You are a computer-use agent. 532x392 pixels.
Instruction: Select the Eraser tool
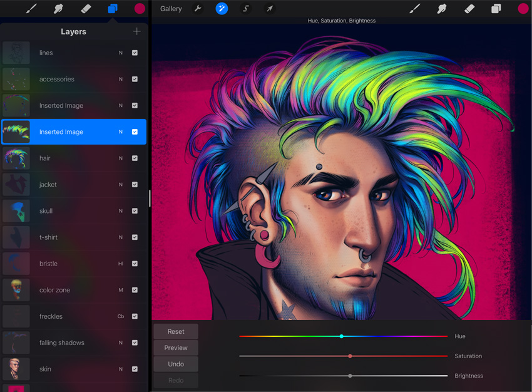pos(469,9)
